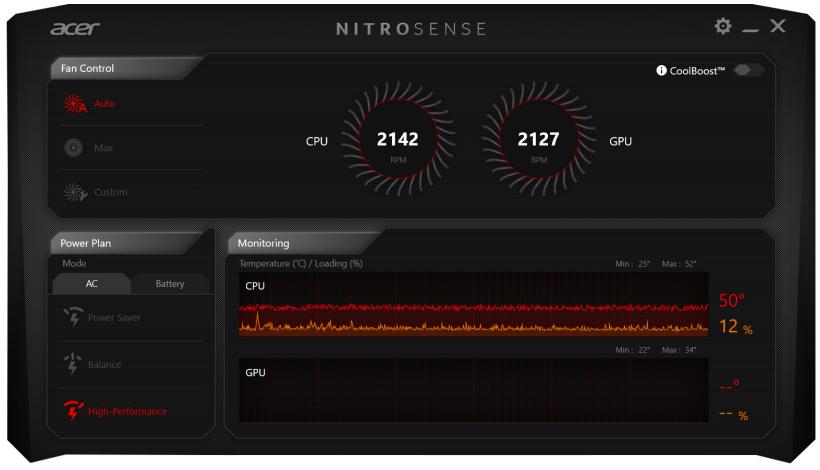The width and height of the screenshot is (820, 470).
Task: Click the CPU loading 12 % value
Action: (736, 327)
